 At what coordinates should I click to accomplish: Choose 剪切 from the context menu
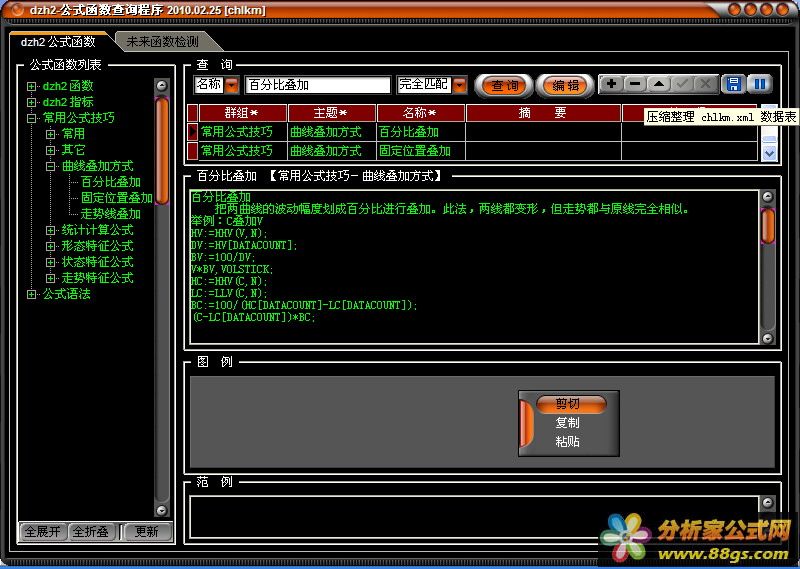571,404
